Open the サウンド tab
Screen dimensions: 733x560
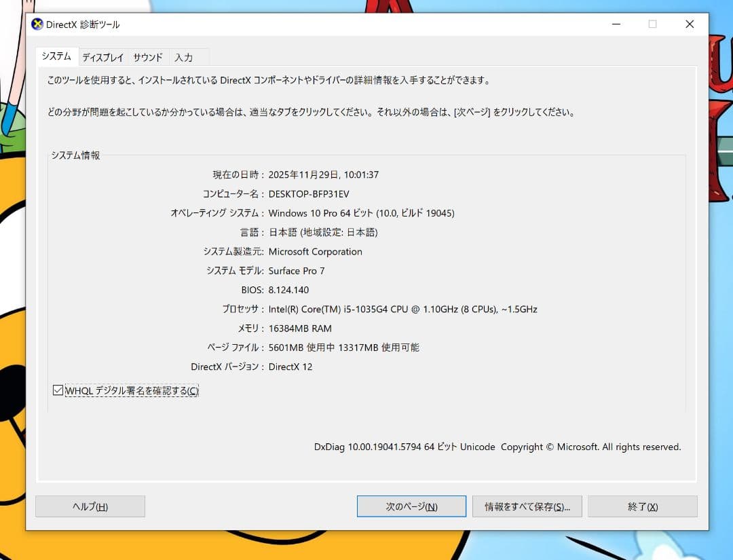(147, 57)
